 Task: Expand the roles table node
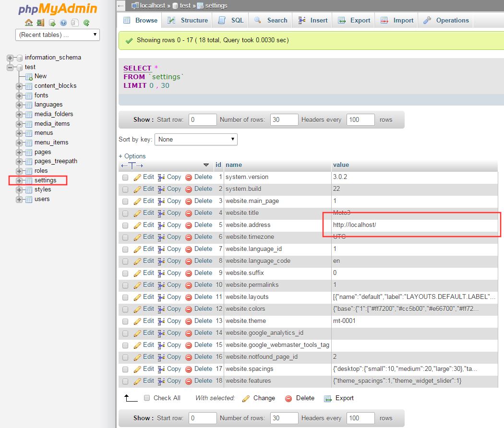tap(19, 171)
